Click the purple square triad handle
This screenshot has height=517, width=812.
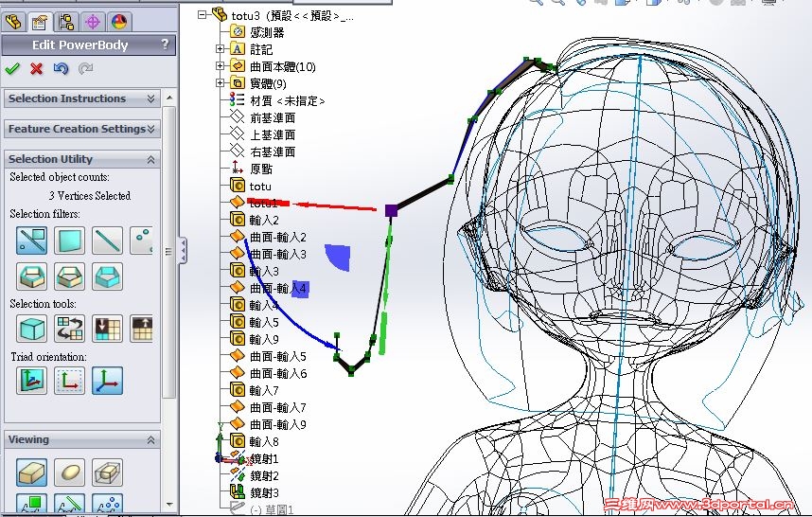click(392, 210)
